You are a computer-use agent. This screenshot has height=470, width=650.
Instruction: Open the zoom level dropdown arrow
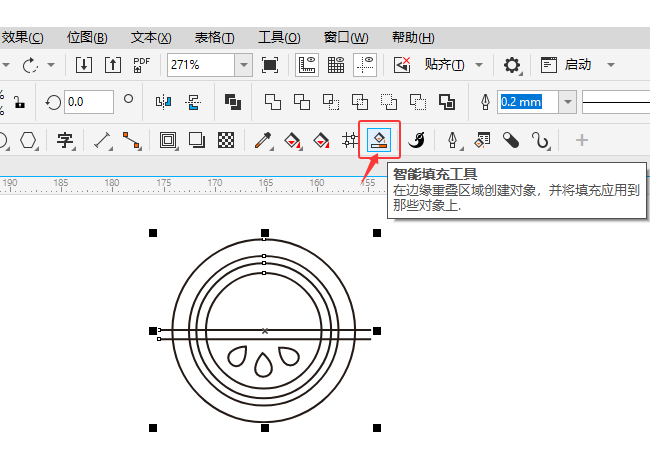click(x=244, y=65)
